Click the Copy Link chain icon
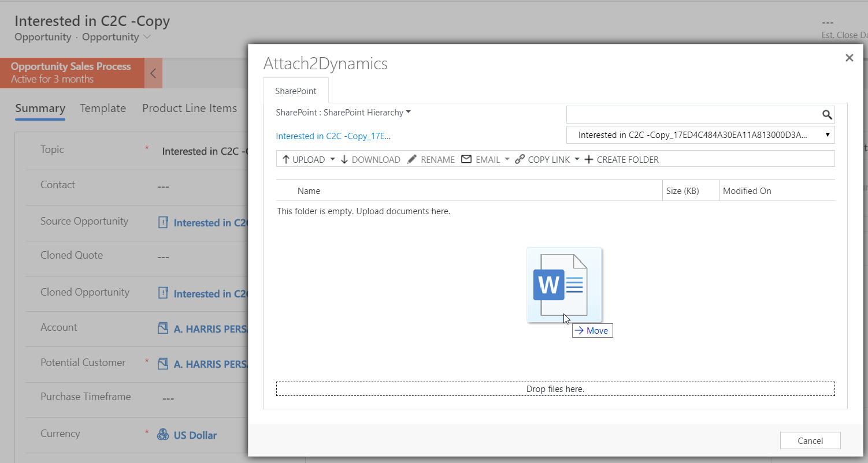This screenshot has height=463, width=868. point(520,159)
